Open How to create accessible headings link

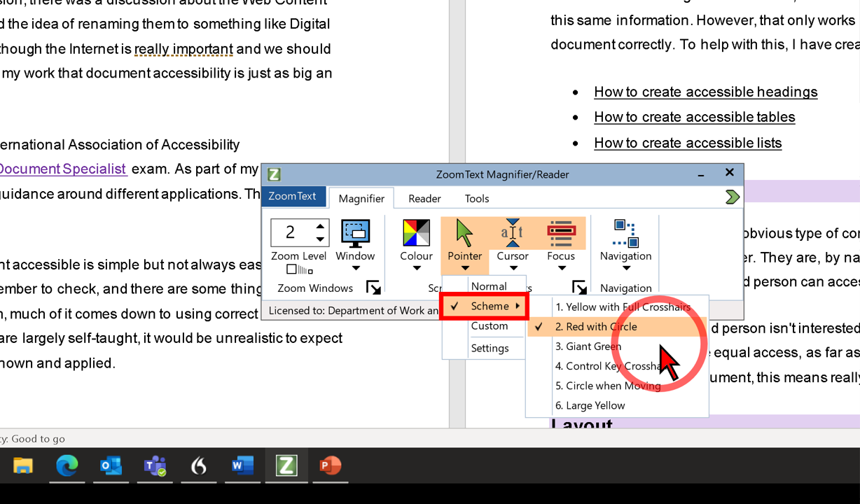pos(705,92)
